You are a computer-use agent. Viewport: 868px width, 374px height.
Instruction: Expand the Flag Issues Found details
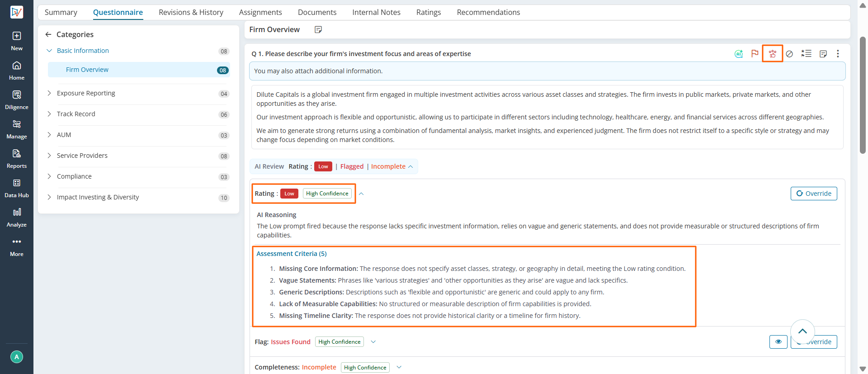click(x=373, y=342)
